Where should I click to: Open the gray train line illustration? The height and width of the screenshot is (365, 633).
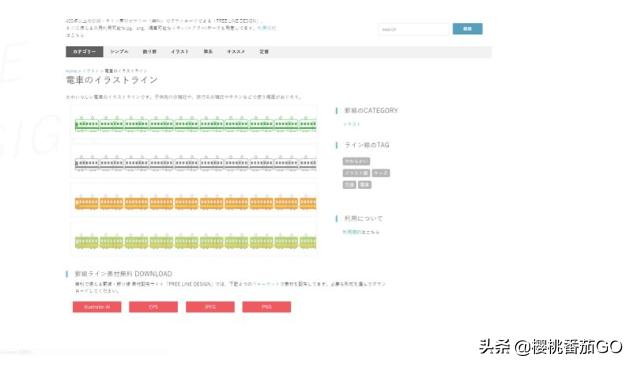[194, 162]
